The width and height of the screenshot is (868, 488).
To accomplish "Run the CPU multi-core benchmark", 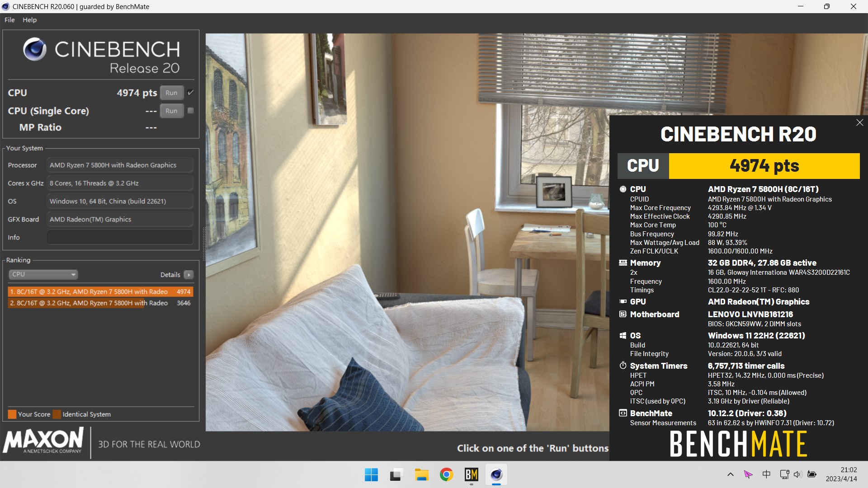I will point(171,93).
